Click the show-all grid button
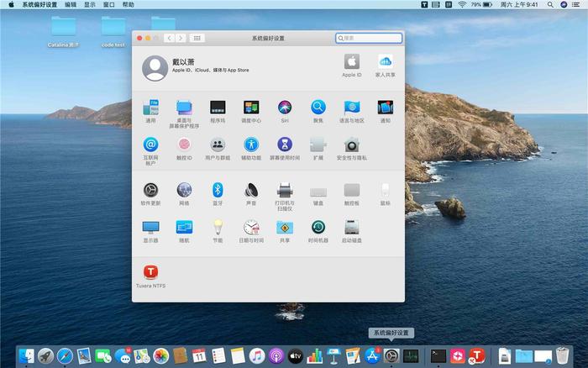This screenshot has height=368, width=588. 197,38
